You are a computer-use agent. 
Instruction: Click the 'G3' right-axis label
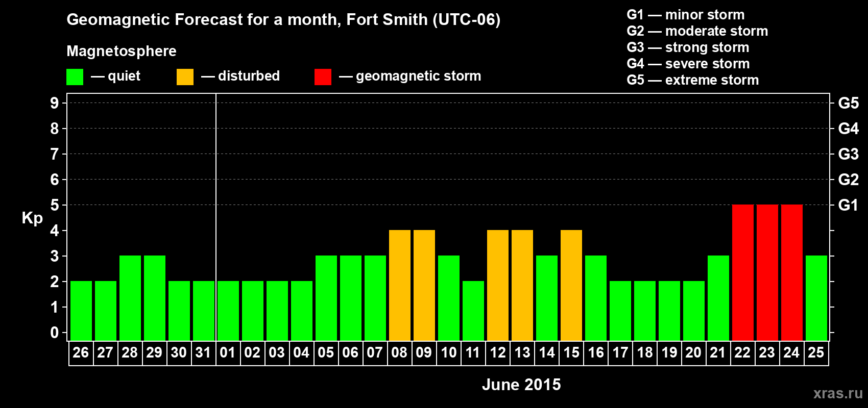click(849, 154)
